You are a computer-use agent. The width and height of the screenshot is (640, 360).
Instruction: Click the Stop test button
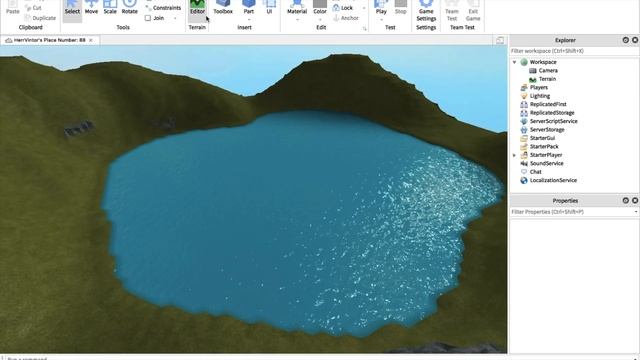[400, 7]
